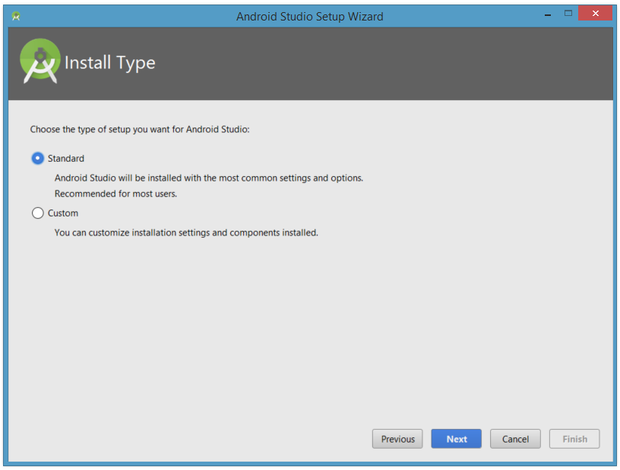Click the Standard option label
The image size is (620, 470).
[66, 158]
